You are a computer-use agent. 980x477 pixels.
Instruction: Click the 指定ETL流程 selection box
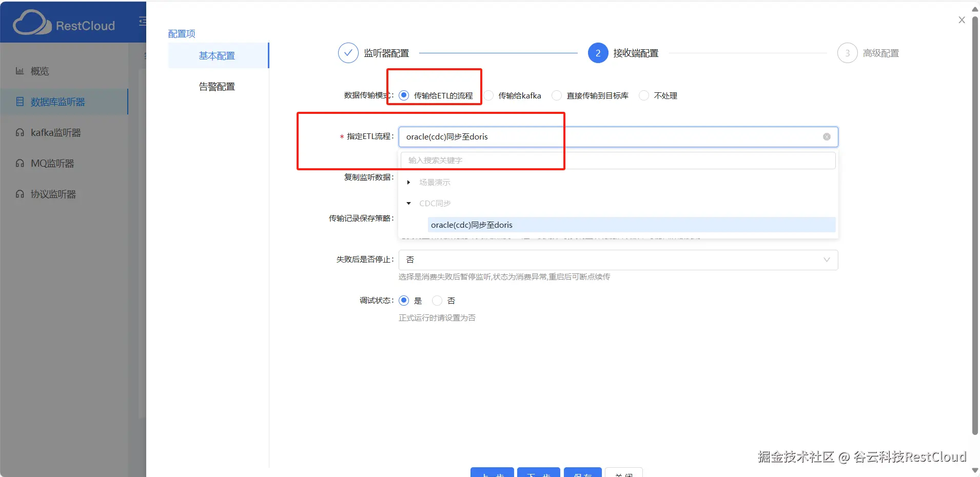(618, 136)
